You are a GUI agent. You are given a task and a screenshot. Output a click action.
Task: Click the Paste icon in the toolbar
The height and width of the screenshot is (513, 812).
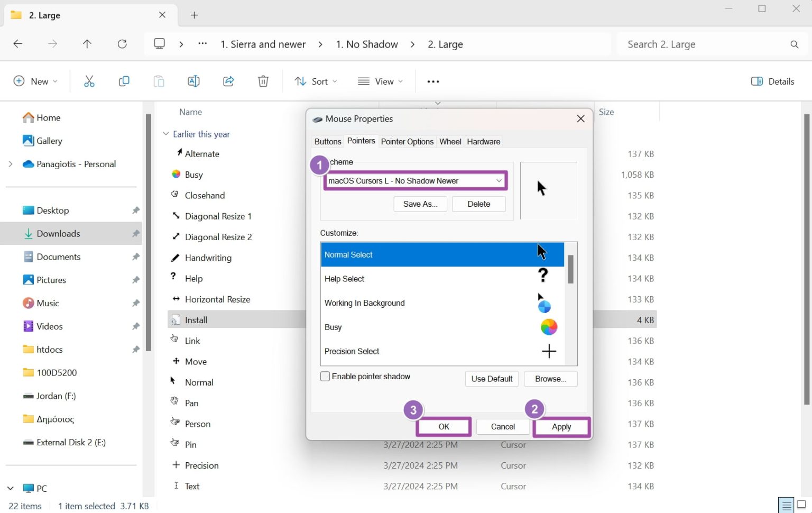tap(159, 81)
